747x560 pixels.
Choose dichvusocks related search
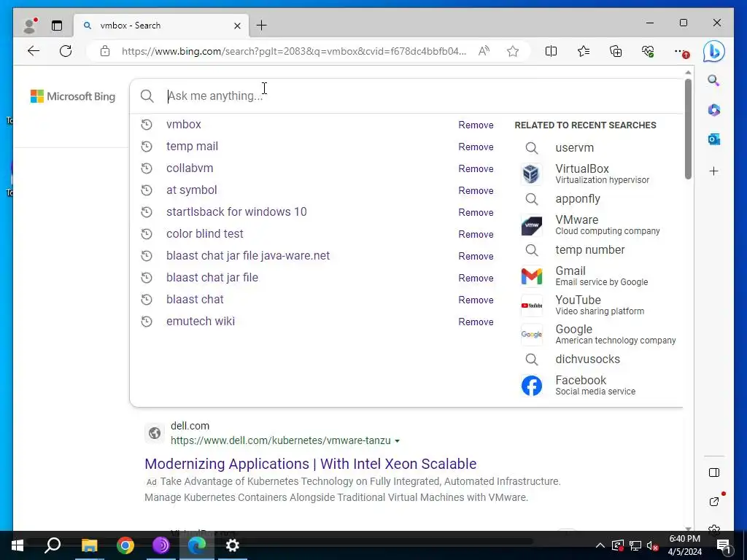point(587,359)
